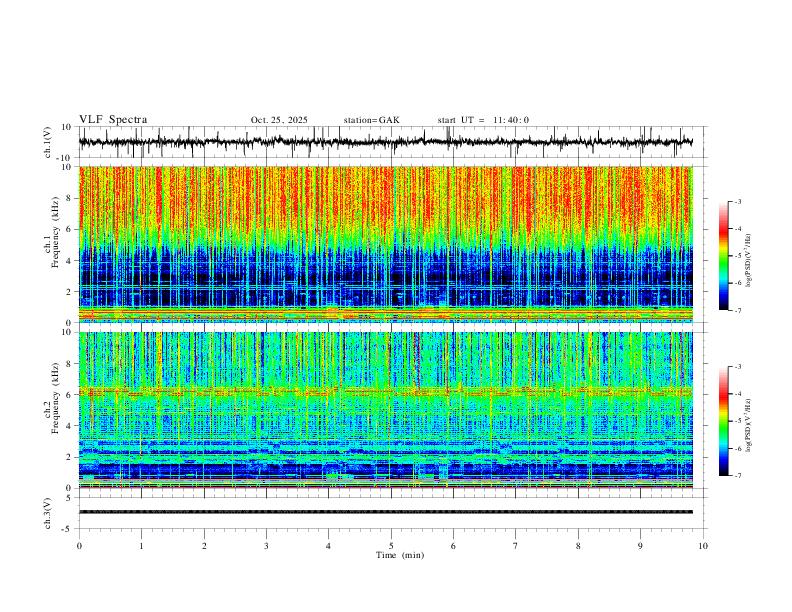Click the upper "log(PSD)(V²/Hz)" colorbar label
The image size is (792, 612).
coord(749,261)
